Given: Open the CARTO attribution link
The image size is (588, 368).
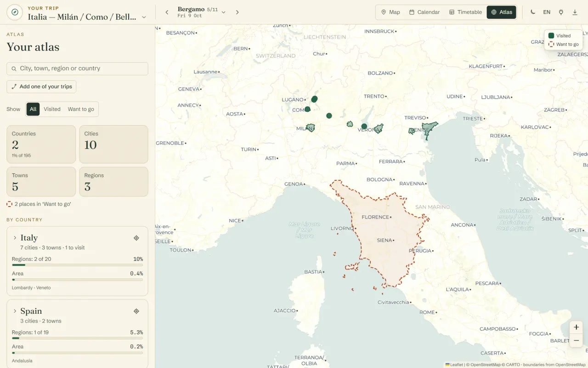Looking at the screenshot, I should 513,365.
